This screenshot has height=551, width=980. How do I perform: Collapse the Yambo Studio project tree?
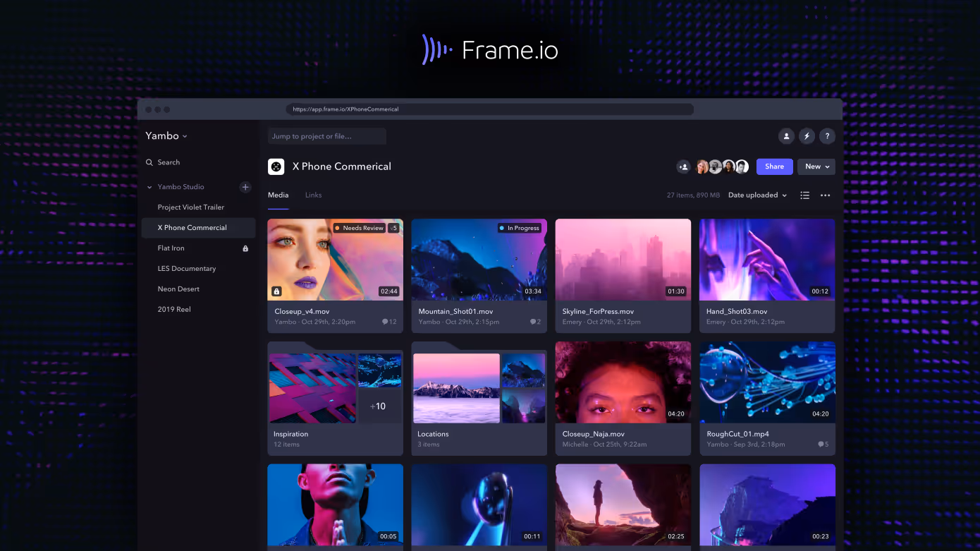point(148,187)
